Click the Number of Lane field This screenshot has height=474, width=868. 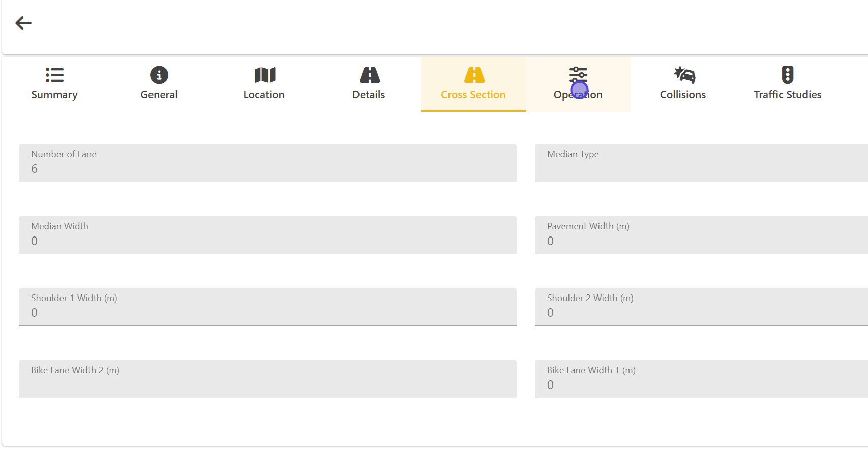pos(267,163)
